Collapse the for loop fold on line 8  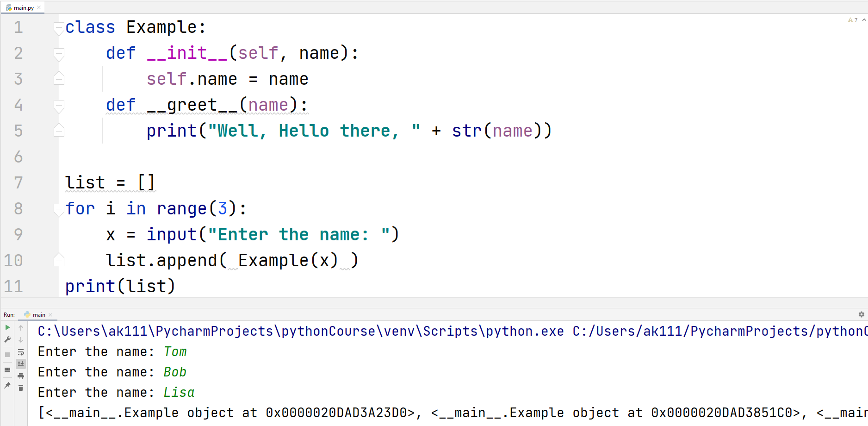click(x=58, y=209)
